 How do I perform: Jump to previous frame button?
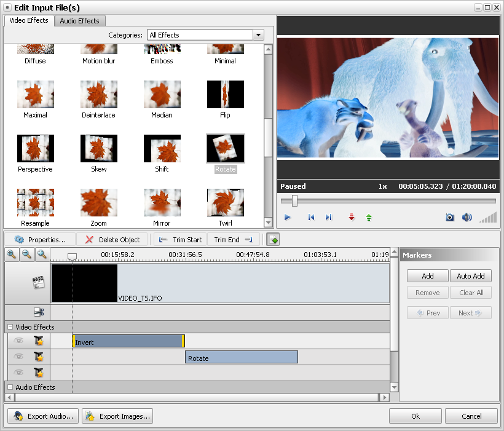pyautogui.click(x=311, y=218)
